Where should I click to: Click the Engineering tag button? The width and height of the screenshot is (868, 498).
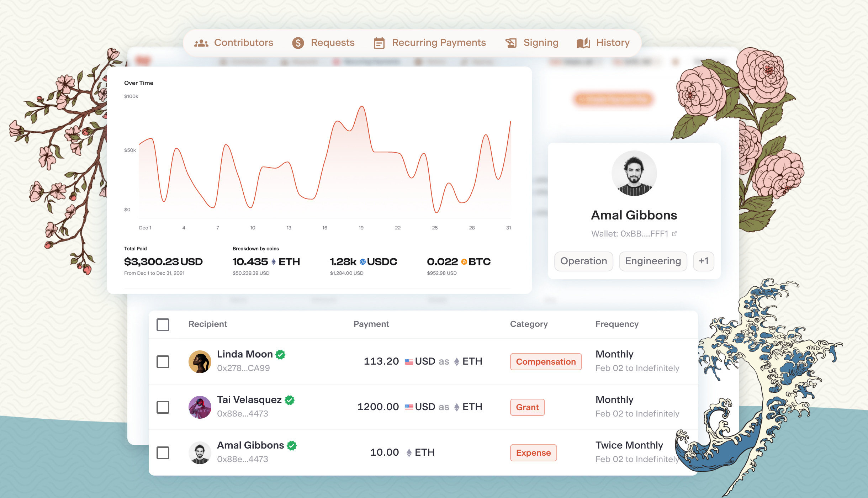653,261
